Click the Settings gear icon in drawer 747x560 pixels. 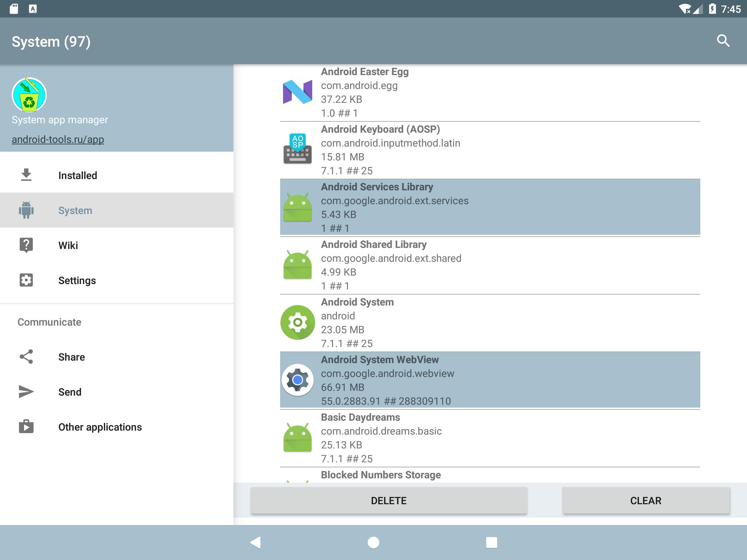pyautogui.click(x=26, y=280)
